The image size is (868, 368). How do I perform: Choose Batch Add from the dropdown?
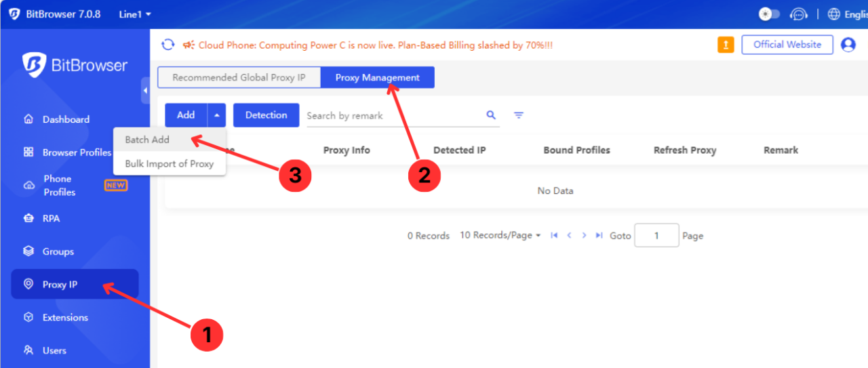click(x=170, y=140)
